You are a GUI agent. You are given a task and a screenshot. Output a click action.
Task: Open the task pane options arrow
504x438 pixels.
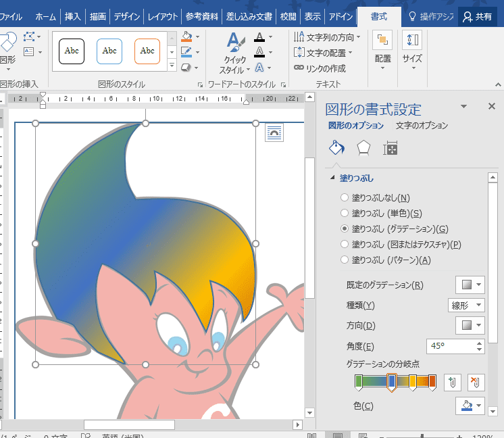(463, 106)
